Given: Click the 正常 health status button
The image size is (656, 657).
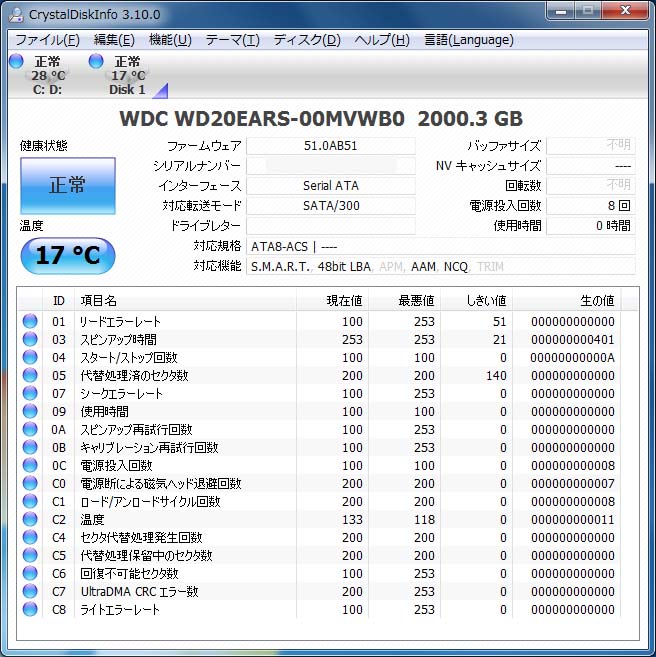Looking at the screenshot, I should [x=67, y=186].
